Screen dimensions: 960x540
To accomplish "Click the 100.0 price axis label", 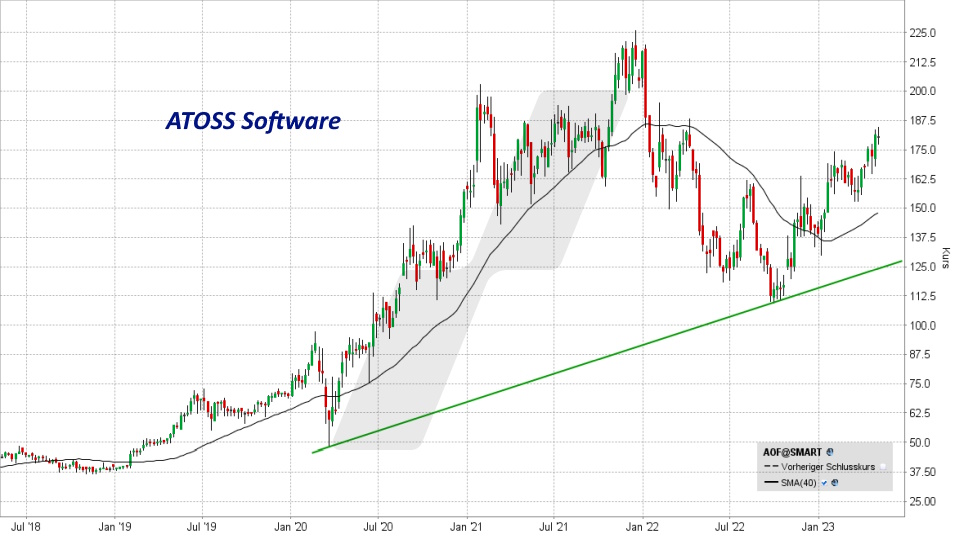I will 923,326.
